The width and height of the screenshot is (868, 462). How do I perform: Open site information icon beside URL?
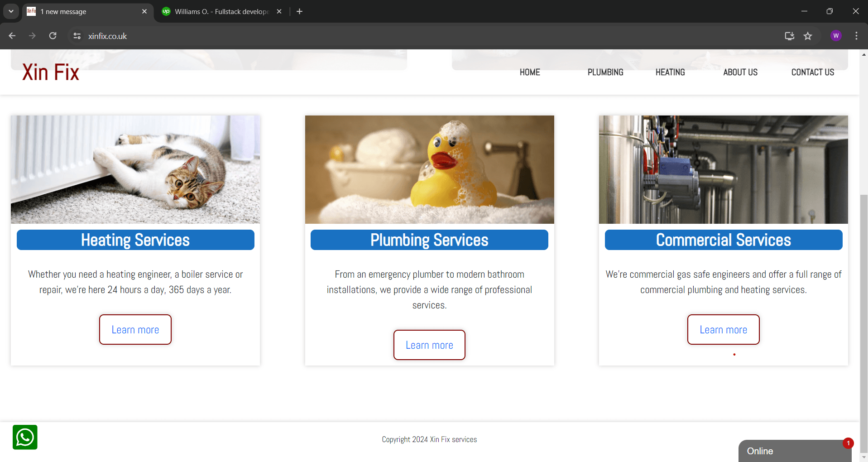pyautogui.click(x=77, y=36)
